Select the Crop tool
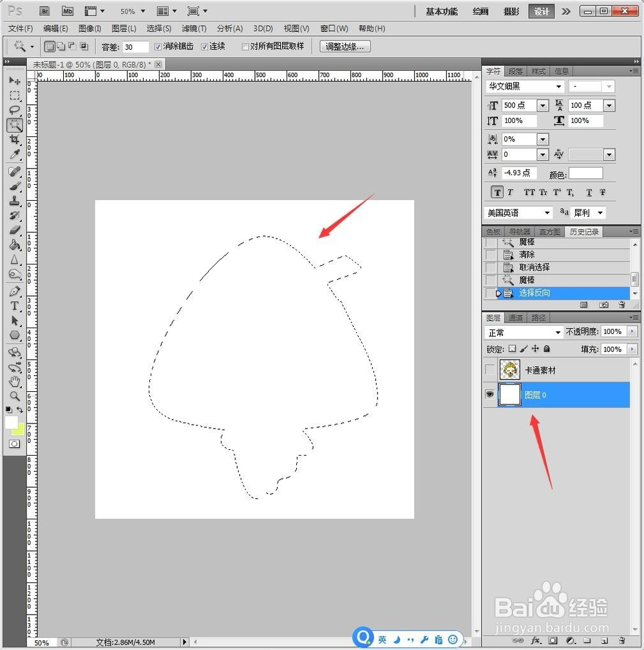 click(x=15, y=140)
